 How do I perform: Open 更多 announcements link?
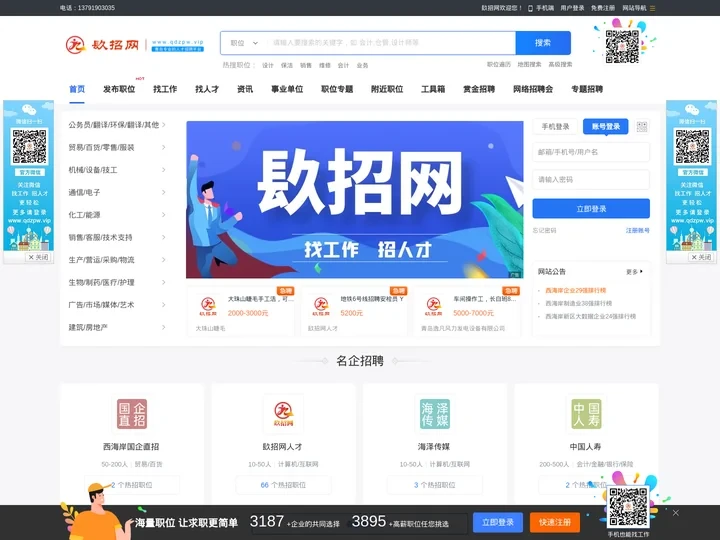click(634, 272)
